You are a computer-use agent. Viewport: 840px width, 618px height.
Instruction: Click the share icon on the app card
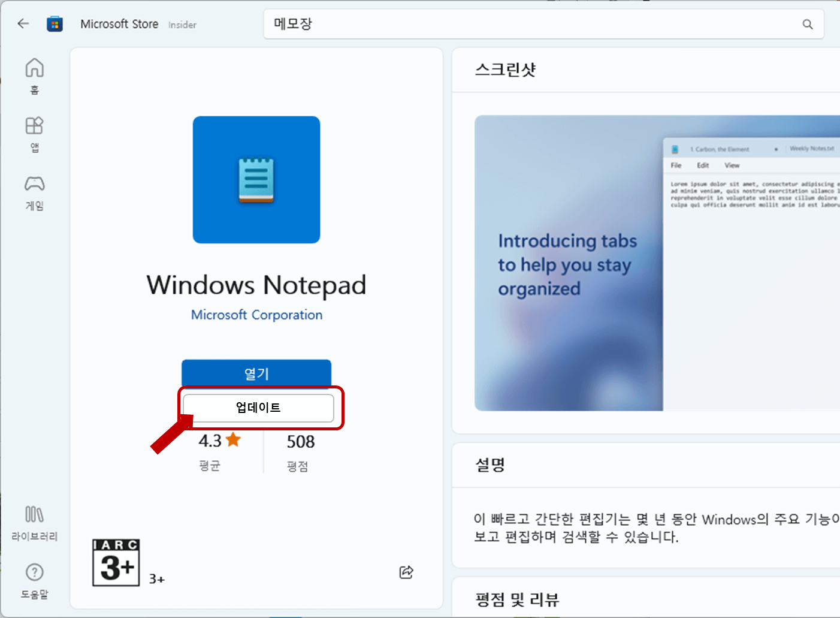pyautogui.click(x=406, y=572)
